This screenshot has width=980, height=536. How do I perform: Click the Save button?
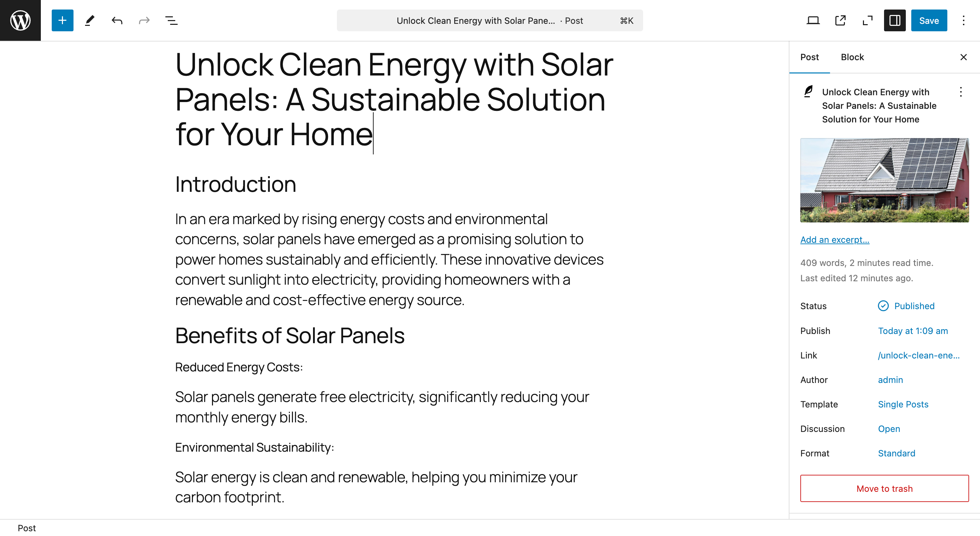pyautogui.click(x=929, y=20)
